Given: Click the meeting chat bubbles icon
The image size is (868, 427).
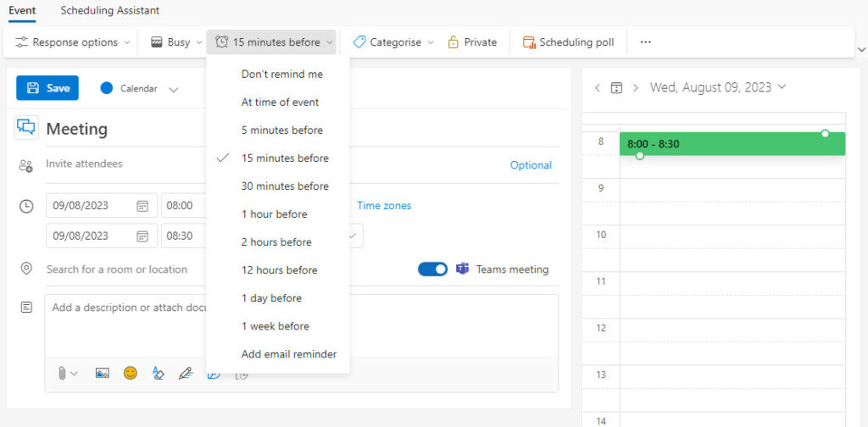Looking at the screenshot, I should tap(26, 127).
